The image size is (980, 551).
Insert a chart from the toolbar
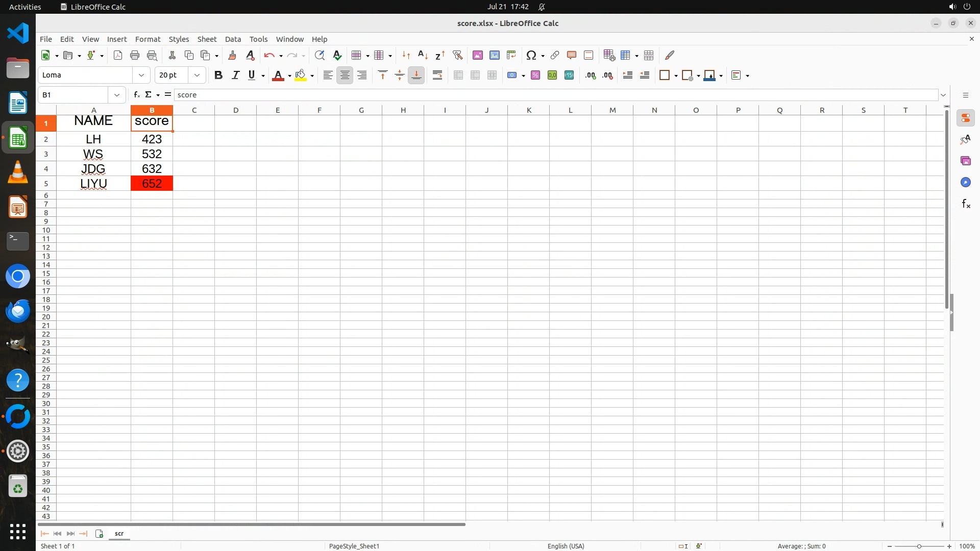tap(494, 55)
